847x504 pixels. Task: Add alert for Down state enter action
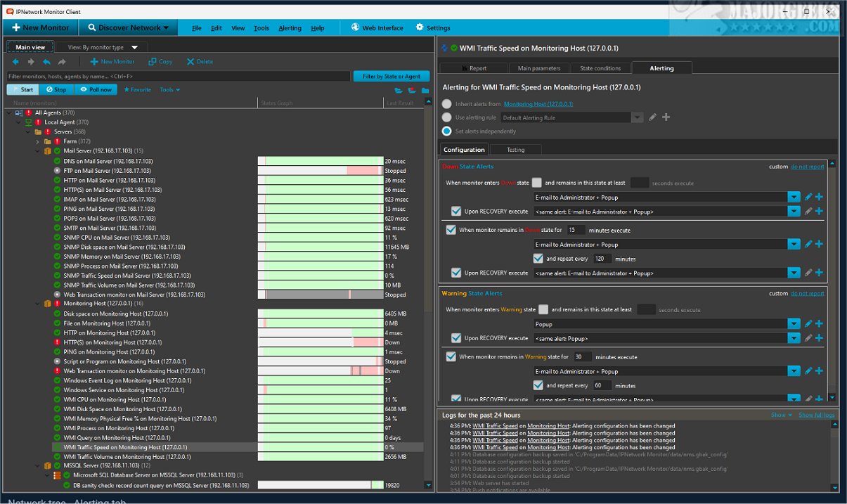pos(820,198)
